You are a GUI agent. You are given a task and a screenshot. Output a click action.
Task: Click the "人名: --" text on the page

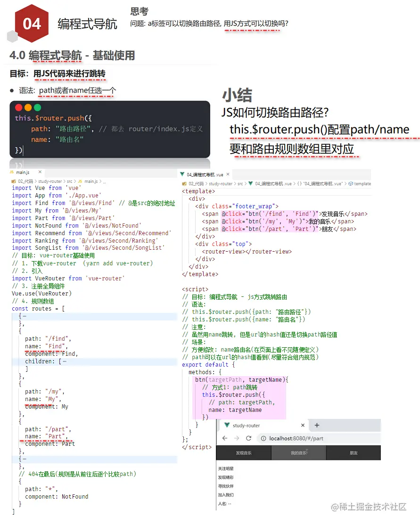(x=224, y=503)
